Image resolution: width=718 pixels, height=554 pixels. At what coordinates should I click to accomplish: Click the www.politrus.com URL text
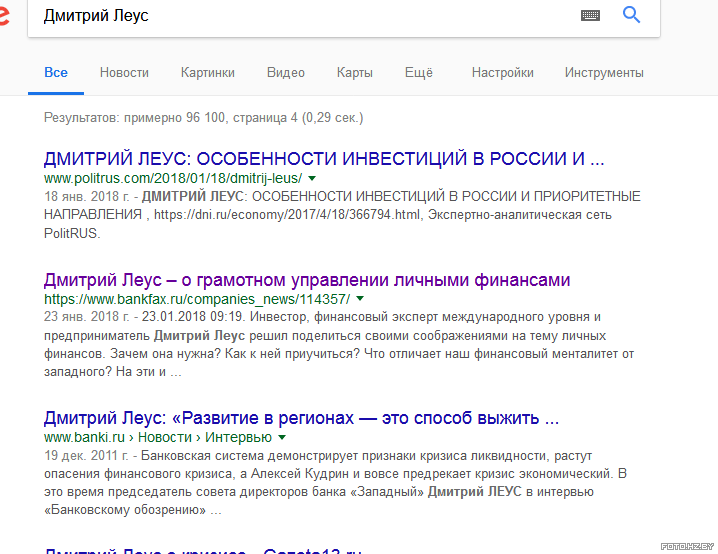(173, 178)
